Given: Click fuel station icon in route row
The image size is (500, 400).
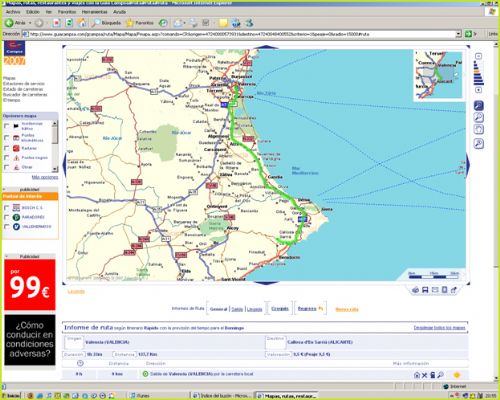Looking at the screenshot, I should pyautogui.click(x=432, y=375).
